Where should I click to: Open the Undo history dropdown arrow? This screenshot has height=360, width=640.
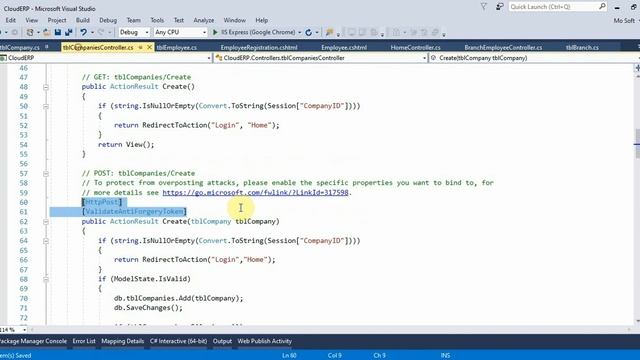92,32
